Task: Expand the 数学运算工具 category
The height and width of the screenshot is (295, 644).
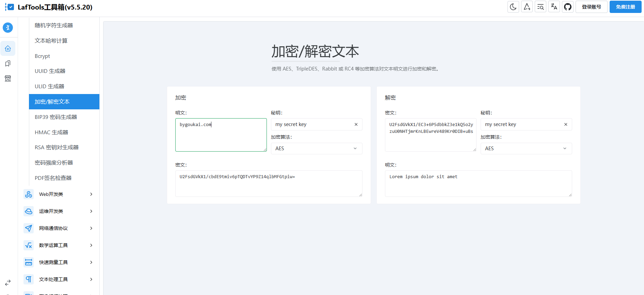Action: tap(58, 245)
